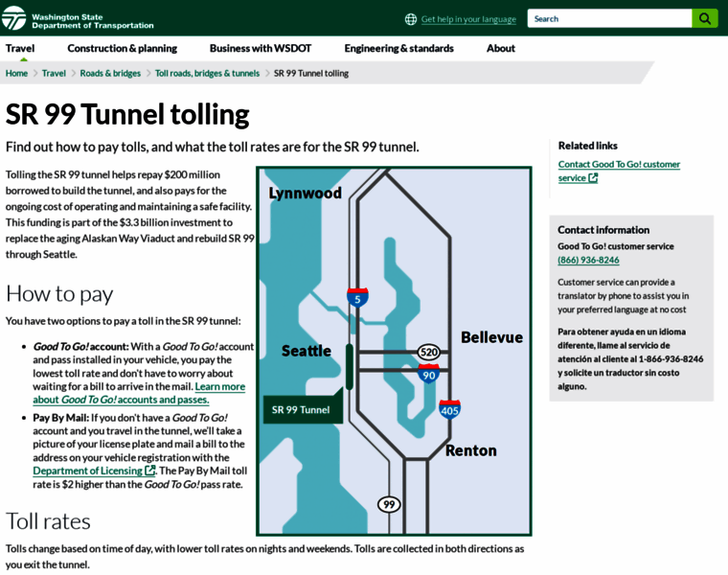Click the SR 99 Tunnel tolling page heading

[127, 114]
